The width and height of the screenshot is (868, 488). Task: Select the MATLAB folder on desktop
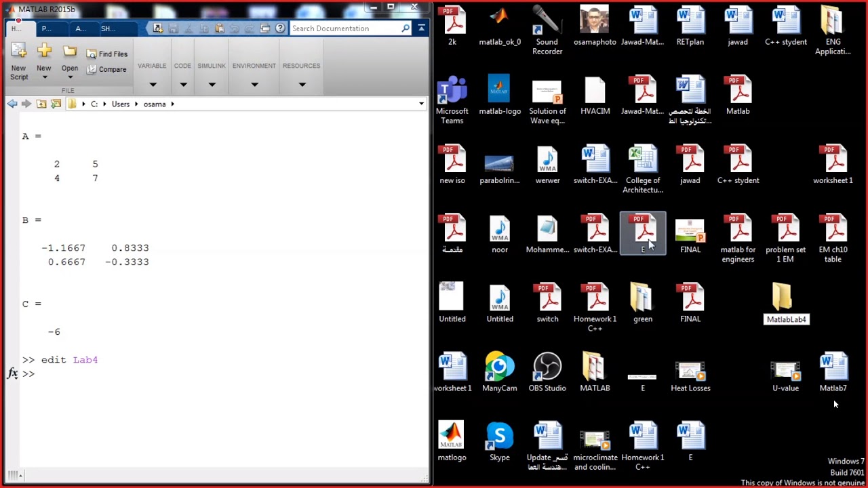click(x=595, y=372)
